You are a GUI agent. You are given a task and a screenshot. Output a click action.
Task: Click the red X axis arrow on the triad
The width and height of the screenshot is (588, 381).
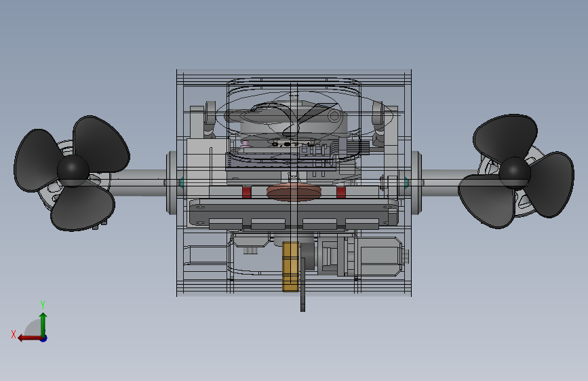pyautogui.click(x=29, y=338)
